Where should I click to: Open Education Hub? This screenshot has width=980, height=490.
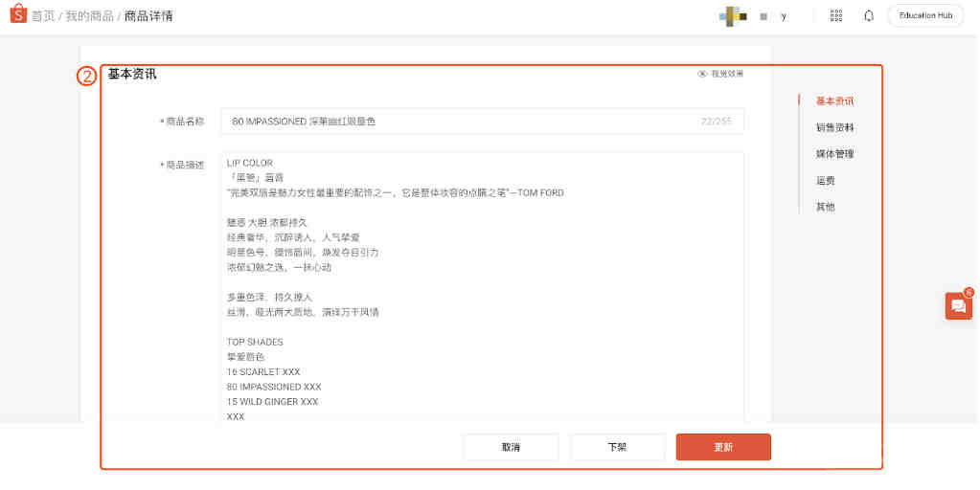(x=925, y=15)
